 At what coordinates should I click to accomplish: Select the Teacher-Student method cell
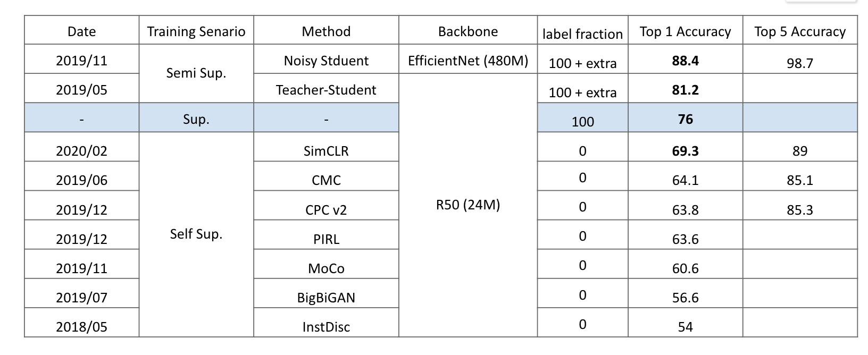coord(326,90)
